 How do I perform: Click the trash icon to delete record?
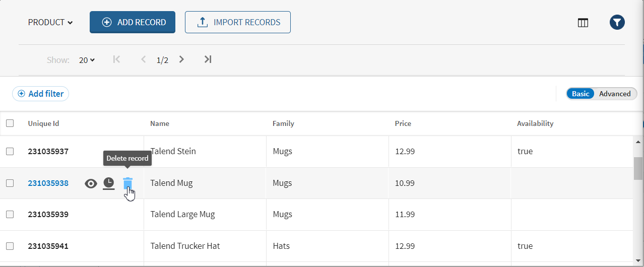pos(128,183)
